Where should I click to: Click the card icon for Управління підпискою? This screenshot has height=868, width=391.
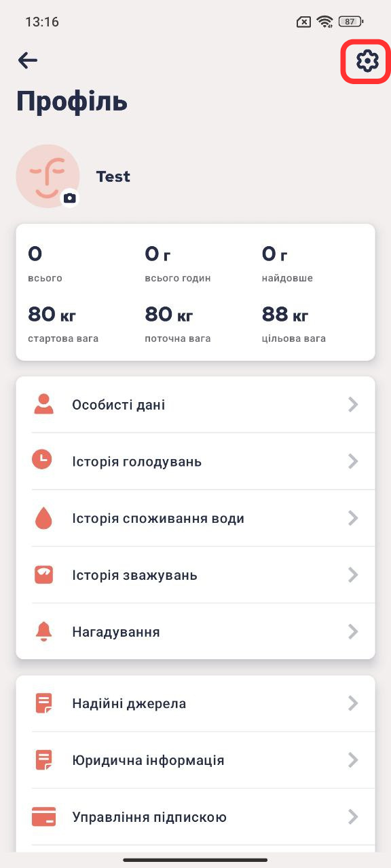click(x=43, y=817)
